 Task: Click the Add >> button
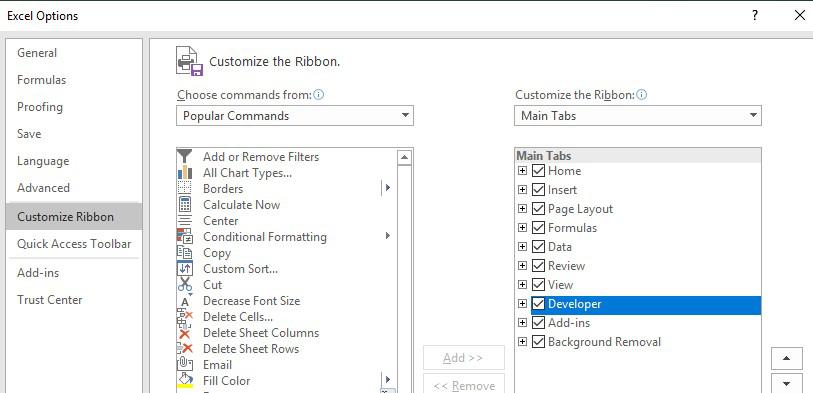tap(464, 358)
